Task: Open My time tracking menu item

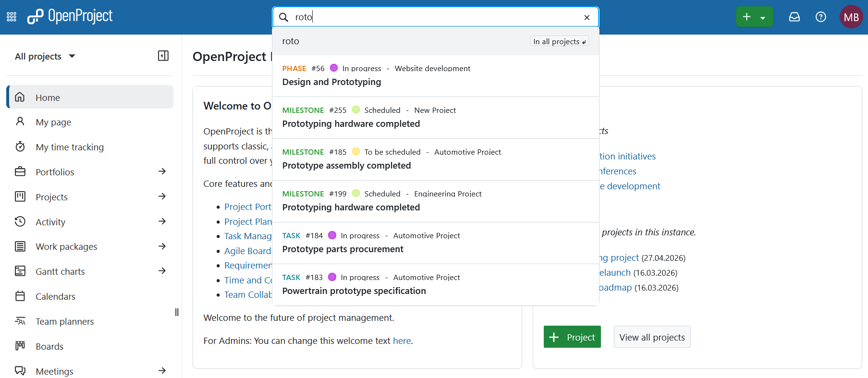Action: tap(90, 147)
